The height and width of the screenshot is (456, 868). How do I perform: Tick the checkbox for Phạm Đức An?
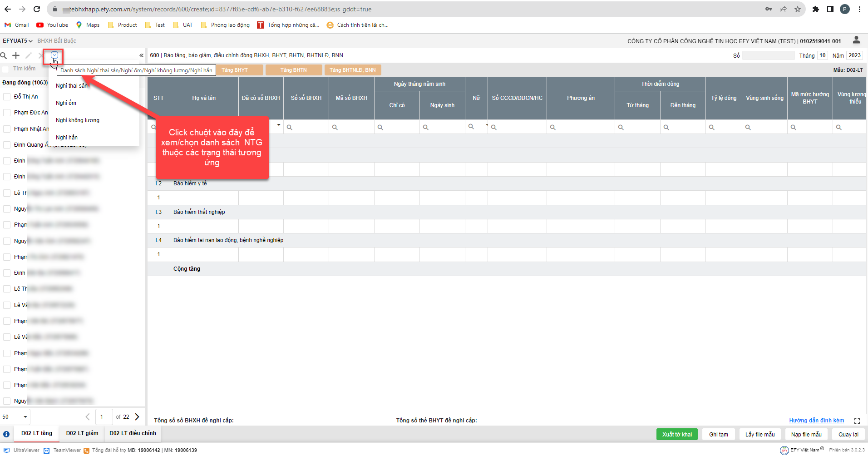coord(7,113)
